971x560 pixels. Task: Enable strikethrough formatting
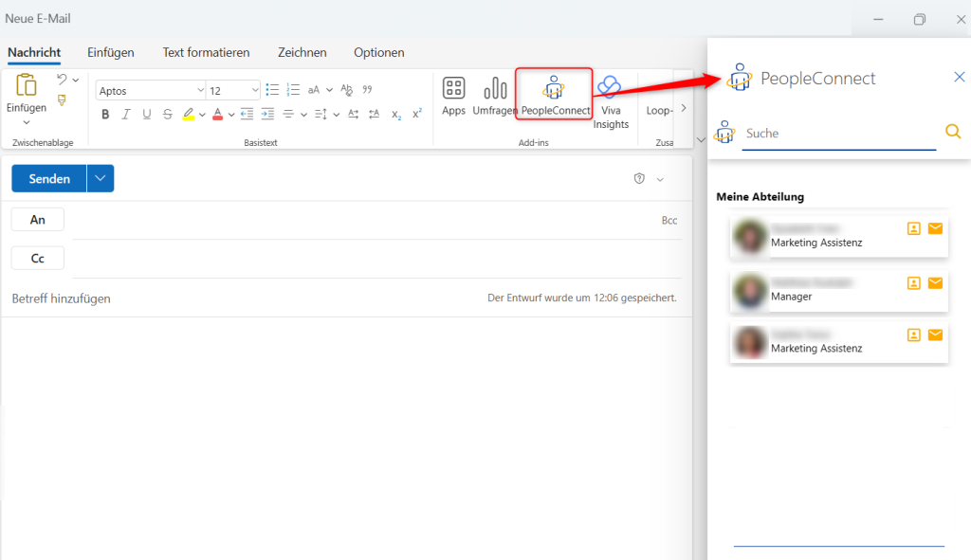tap(168, 114)
